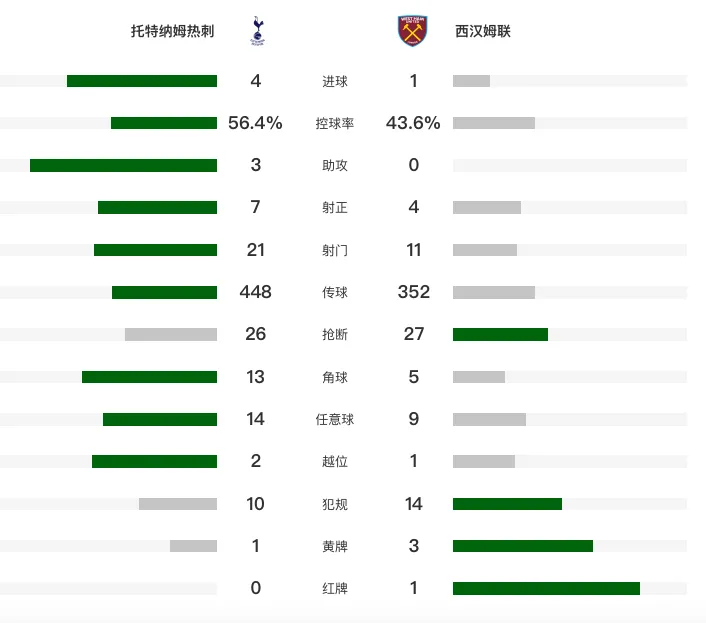
Task: Open the 托特纳姆热刺 team name link
Action: 172,31
